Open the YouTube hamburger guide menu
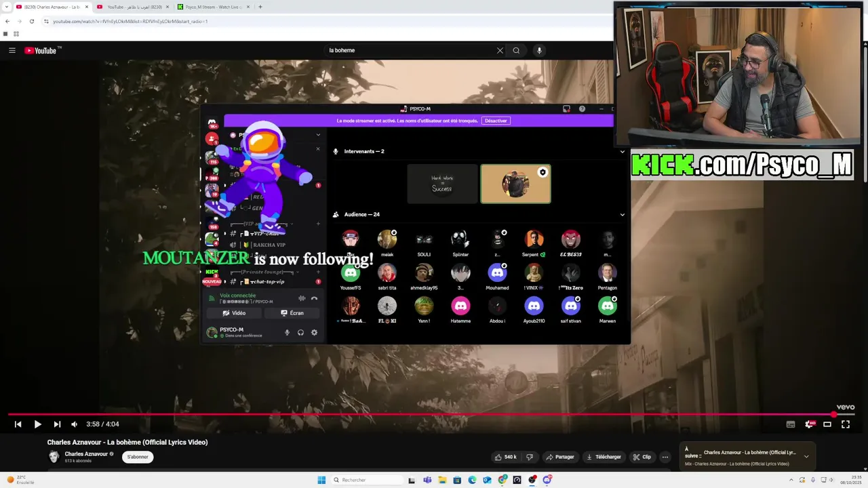Screen dimensions: 868x488 point(12,50)
